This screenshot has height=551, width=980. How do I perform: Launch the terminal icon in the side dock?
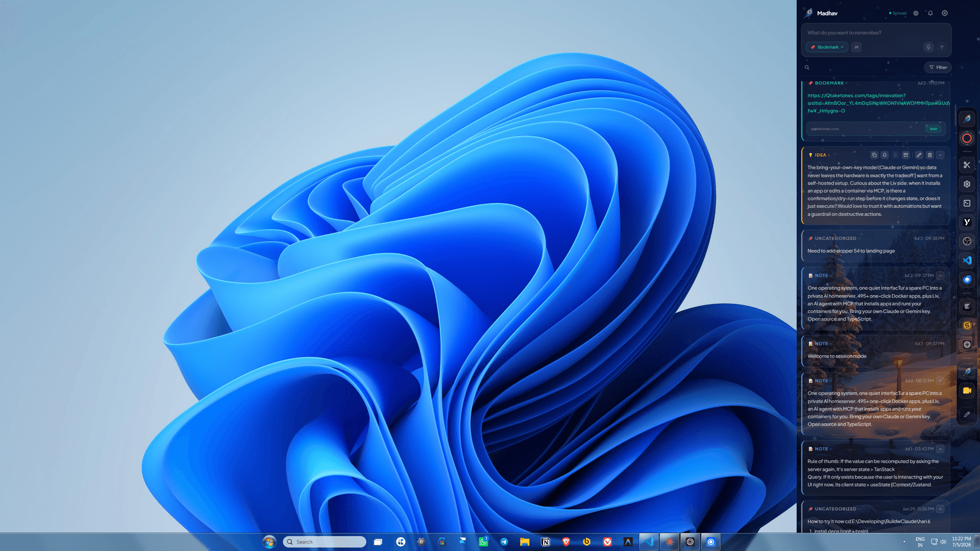click(967, 203)
